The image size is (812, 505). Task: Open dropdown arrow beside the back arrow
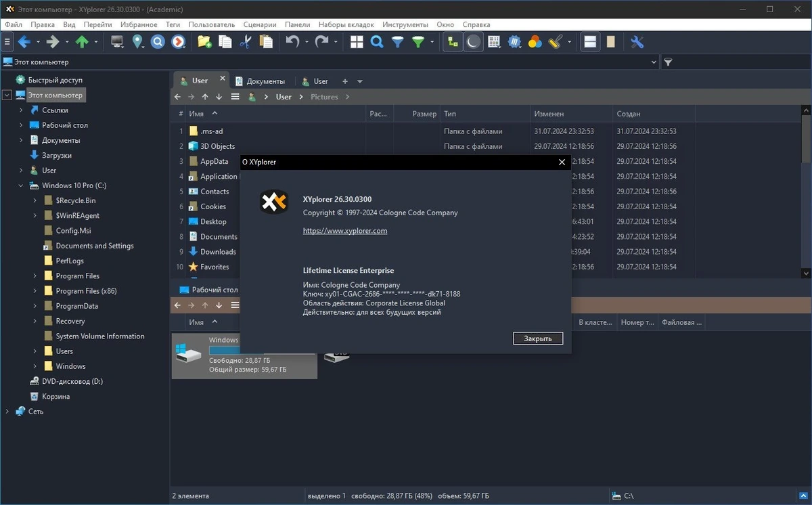pyautogui.click(x=38, y=42)
